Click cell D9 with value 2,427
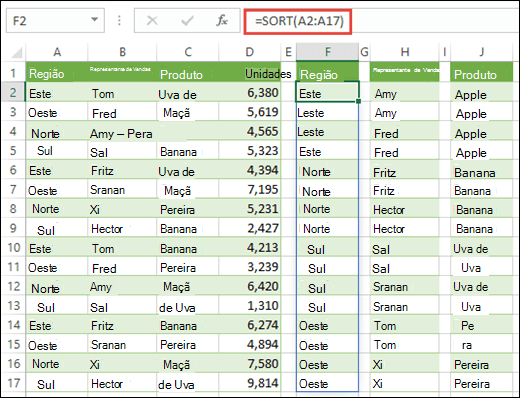 250,228
